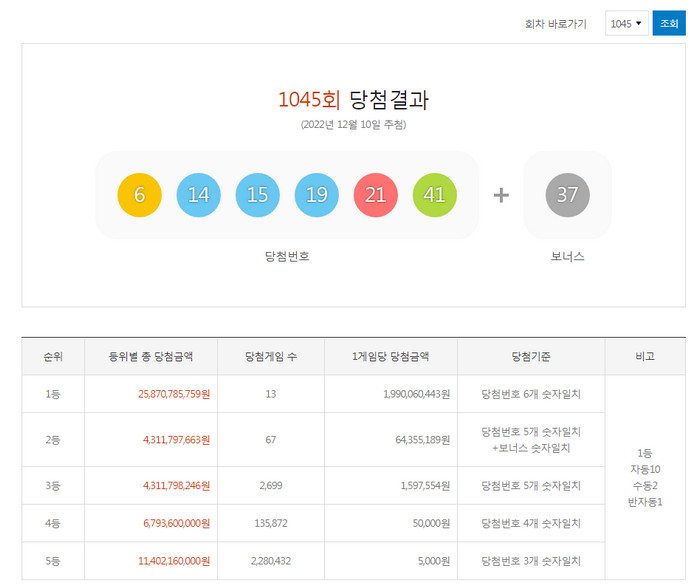
Task: Click the yellow ball numbered 6
Action: [139, 195]
